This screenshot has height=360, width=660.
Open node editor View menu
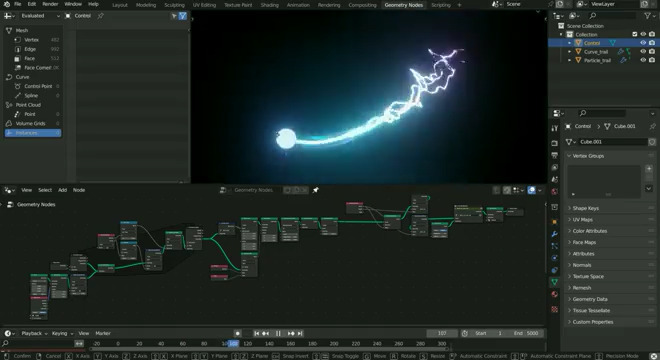click(27, 190)
